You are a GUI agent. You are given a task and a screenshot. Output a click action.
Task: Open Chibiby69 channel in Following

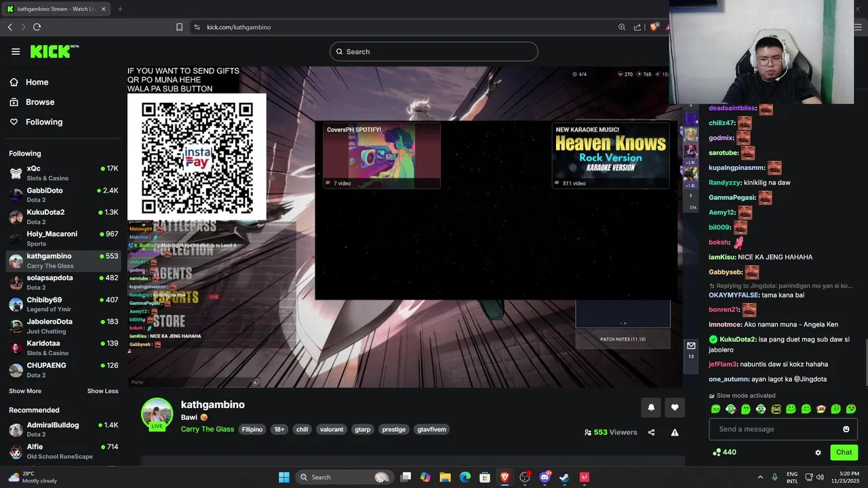[64, 304]
